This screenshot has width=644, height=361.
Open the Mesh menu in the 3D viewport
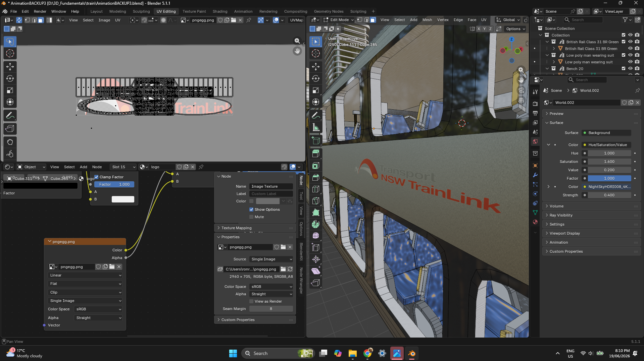click(x=427, y=20)
